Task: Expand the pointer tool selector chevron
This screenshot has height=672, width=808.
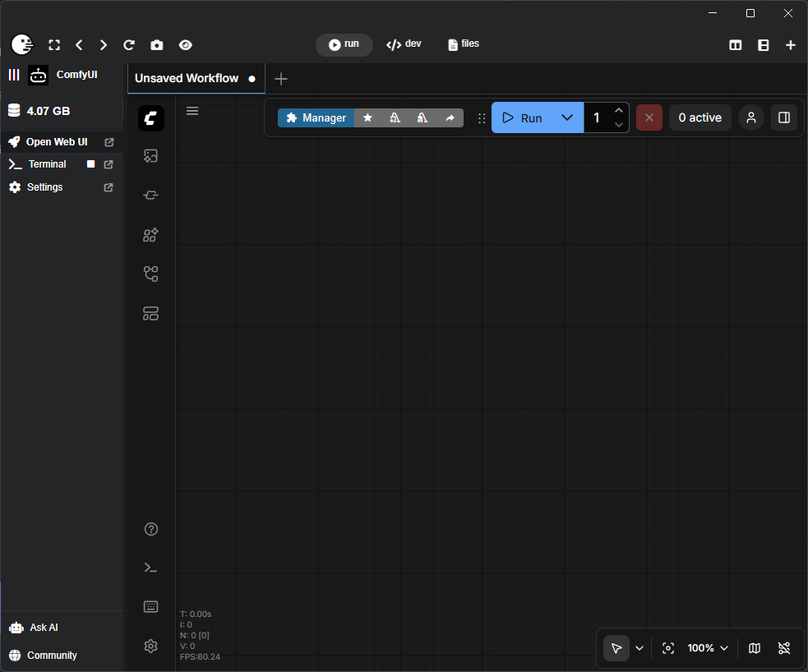Action: pyautogui.click(x=639, y=648)
